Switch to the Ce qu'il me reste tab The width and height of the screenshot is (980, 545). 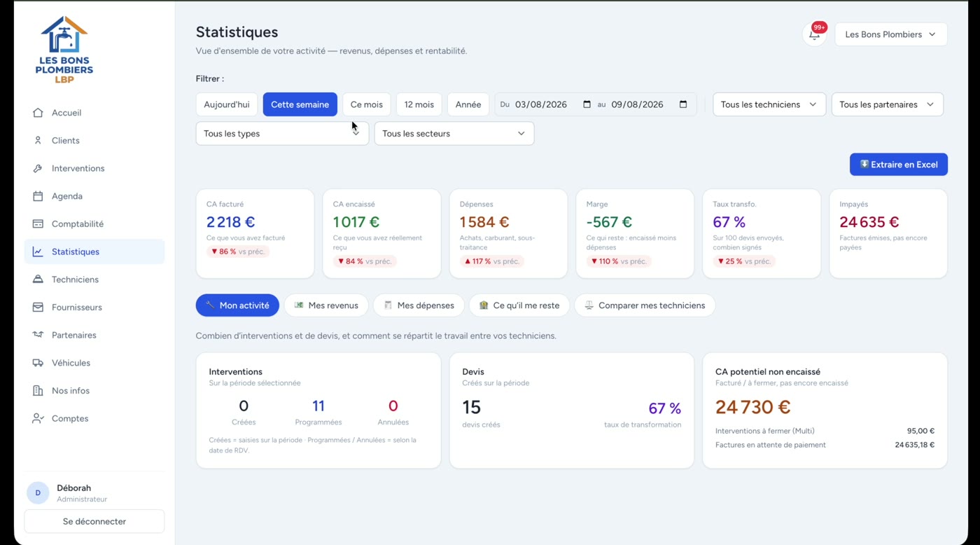click(x=519, y=305)
